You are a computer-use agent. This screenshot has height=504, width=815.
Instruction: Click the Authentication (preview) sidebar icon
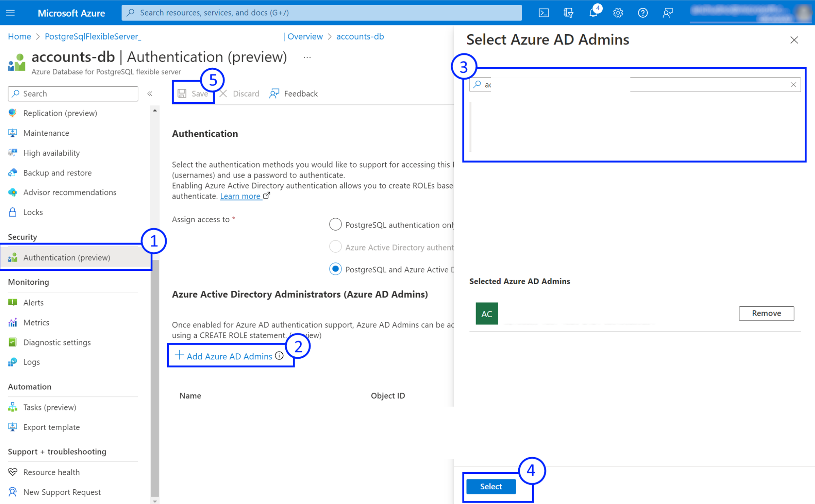(12, 257)
